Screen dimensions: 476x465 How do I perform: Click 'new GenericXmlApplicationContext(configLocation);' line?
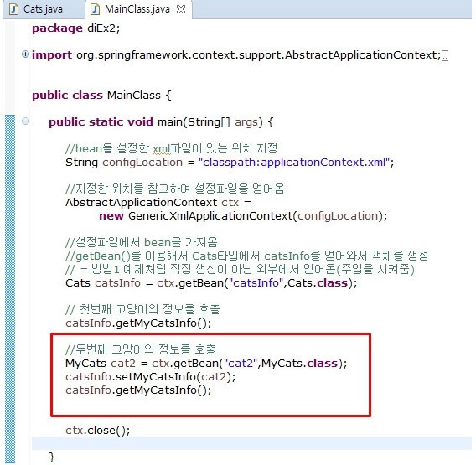tap(243, 216)
